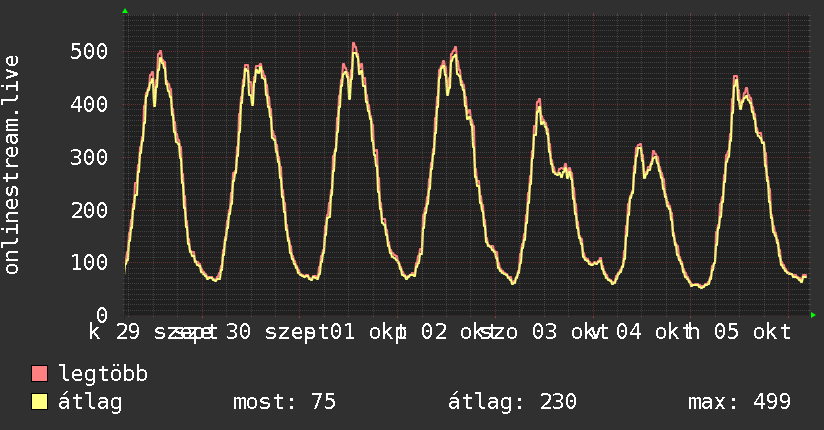Click the '04 okt' date label
Viewport: 824px width, 430px height.
(654, 332)
